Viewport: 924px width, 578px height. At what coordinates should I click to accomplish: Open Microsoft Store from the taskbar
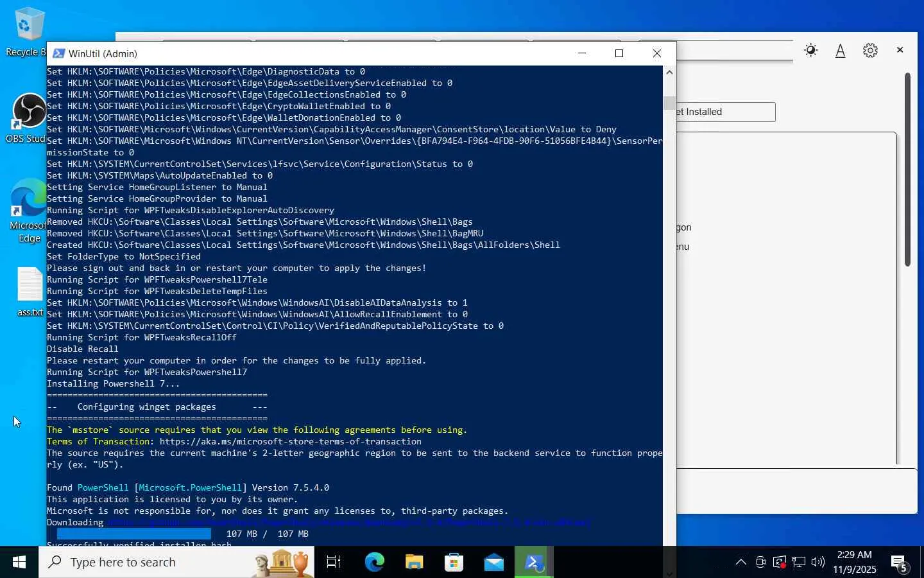point(454,563)
